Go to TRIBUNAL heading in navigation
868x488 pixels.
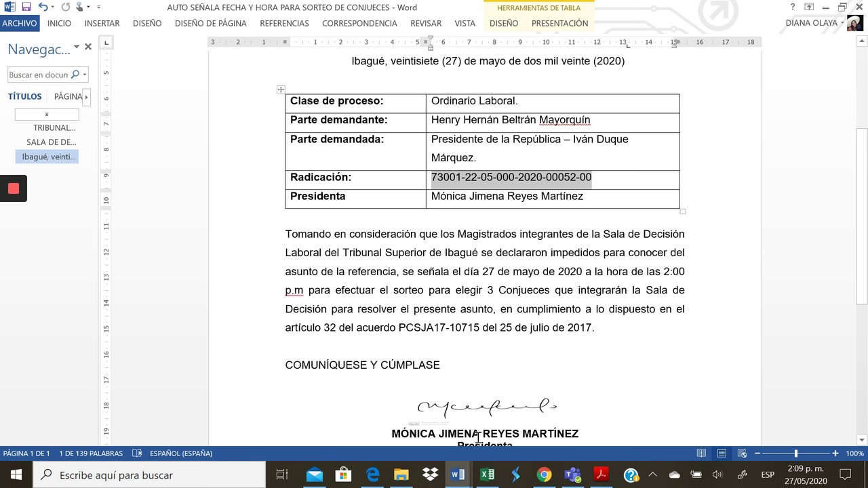[54, 127]
